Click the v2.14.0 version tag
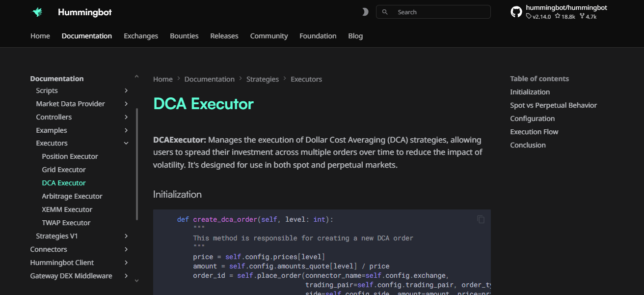The height and width of the screenshot is (295, 644). (x=538, y=16)
